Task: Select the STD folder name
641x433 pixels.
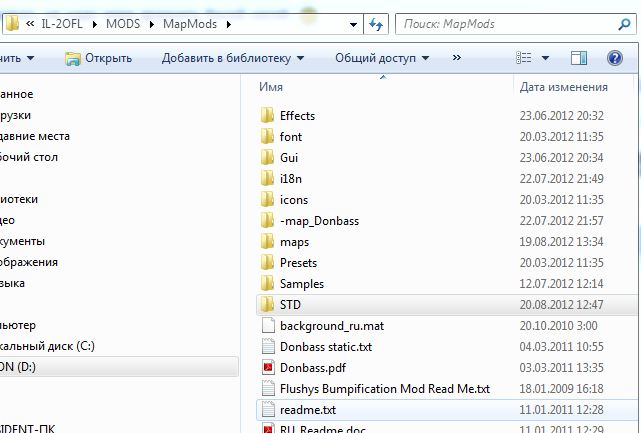Action: click(x=290, y=305)
